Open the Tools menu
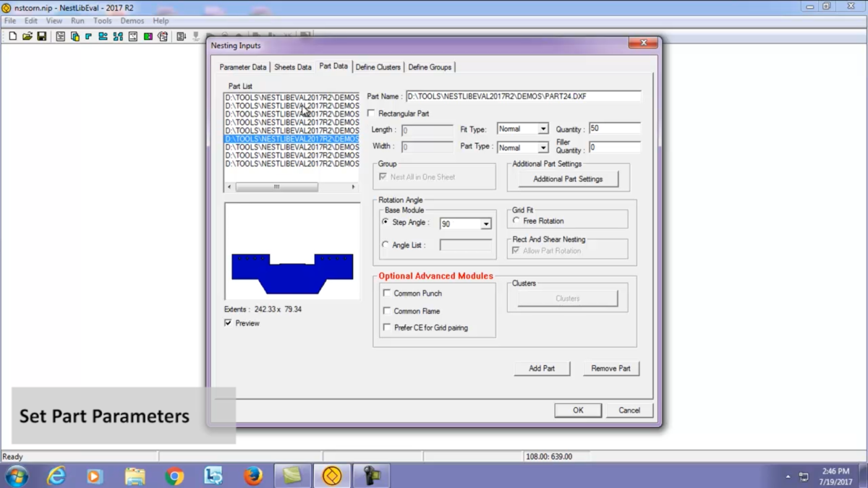This screenshot has width=868, height=488. 102,21
